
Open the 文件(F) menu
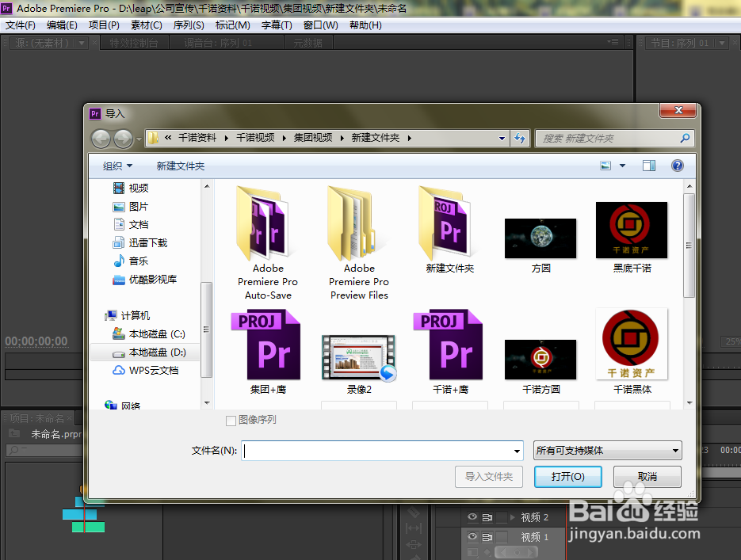tap(21, 25)
